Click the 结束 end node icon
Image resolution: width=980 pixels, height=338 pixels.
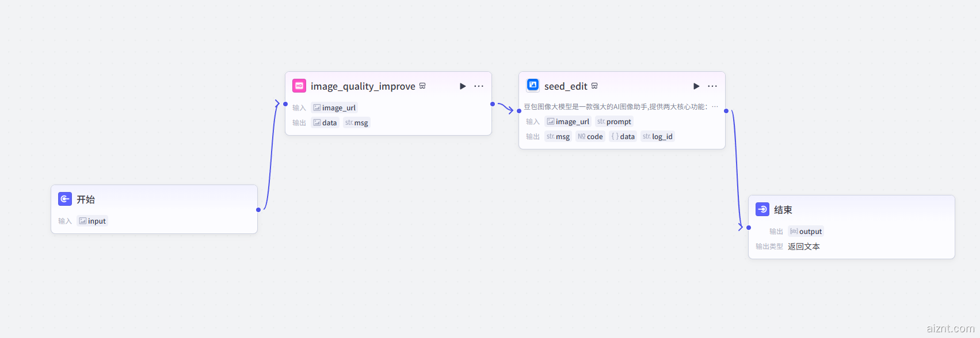[x=762, y=209]
